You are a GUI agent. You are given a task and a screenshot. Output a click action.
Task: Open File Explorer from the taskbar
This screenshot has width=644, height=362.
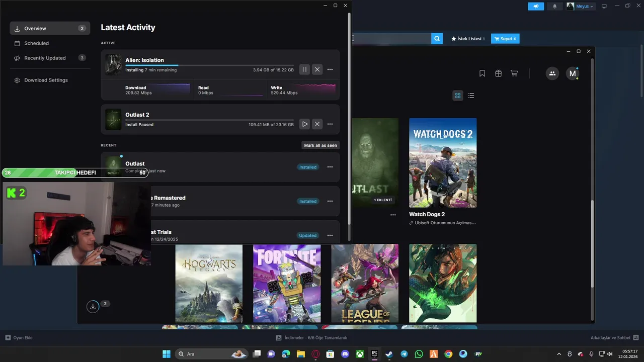point(300,354)
